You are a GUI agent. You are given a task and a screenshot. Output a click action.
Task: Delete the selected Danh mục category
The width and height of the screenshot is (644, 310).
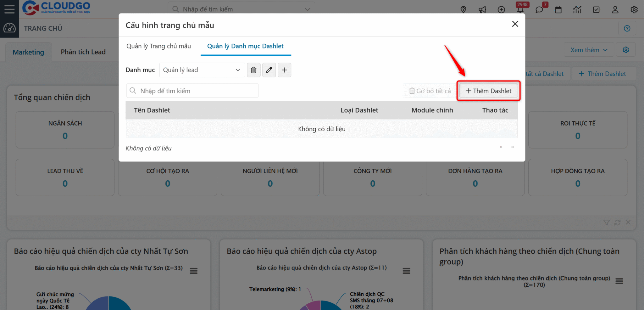pos(254,70)
